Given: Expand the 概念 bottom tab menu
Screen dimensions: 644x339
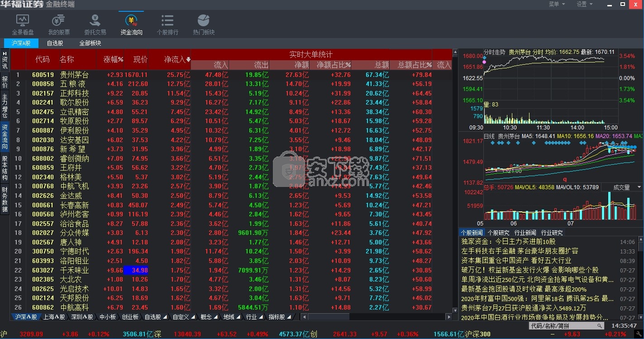Looking at the screenshot, I should pos(216,317).
